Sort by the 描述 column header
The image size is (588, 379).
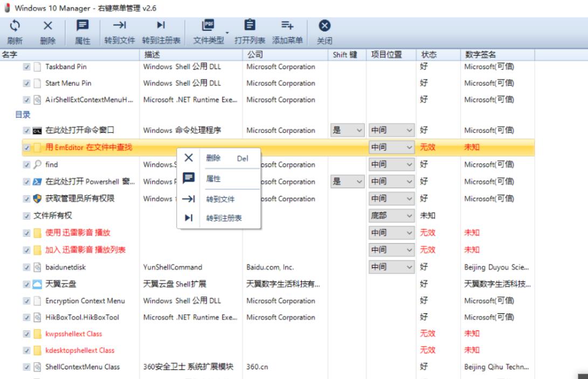191,55
